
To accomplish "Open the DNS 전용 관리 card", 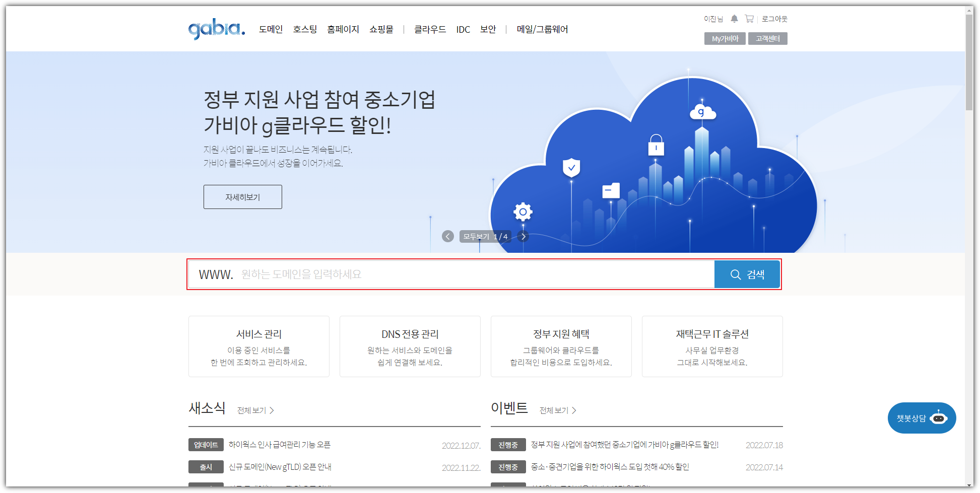I will (410, 346).
